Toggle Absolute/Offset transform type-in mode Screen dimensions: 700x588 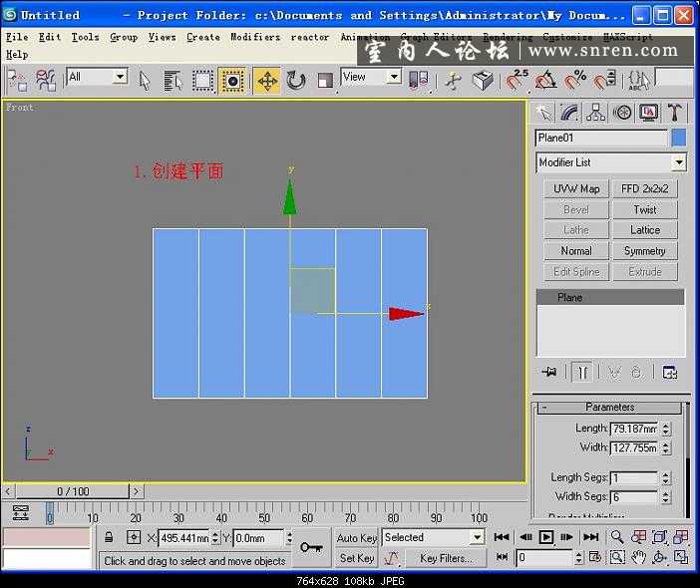tap(133, 537)
